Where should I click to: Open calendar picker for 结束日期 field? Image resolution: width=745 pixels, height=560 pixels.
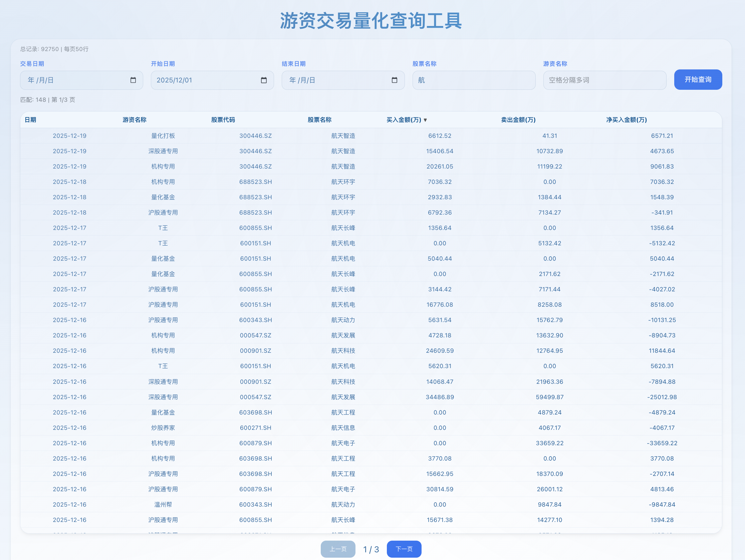click(x=395, y=80)
